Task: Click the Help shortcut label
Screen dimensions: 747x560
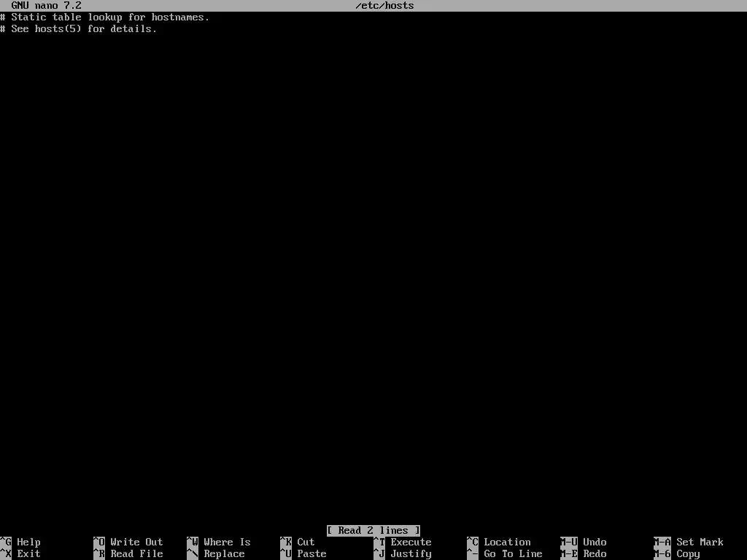Action: pyautogui.click(x=28, y=542)
